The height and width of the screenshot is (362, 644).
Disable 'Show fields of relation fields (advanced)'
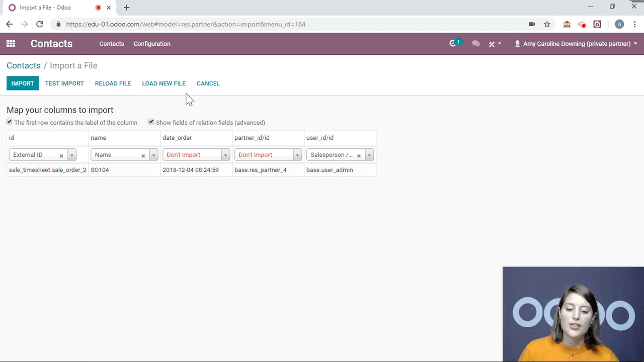coord(151,122)
